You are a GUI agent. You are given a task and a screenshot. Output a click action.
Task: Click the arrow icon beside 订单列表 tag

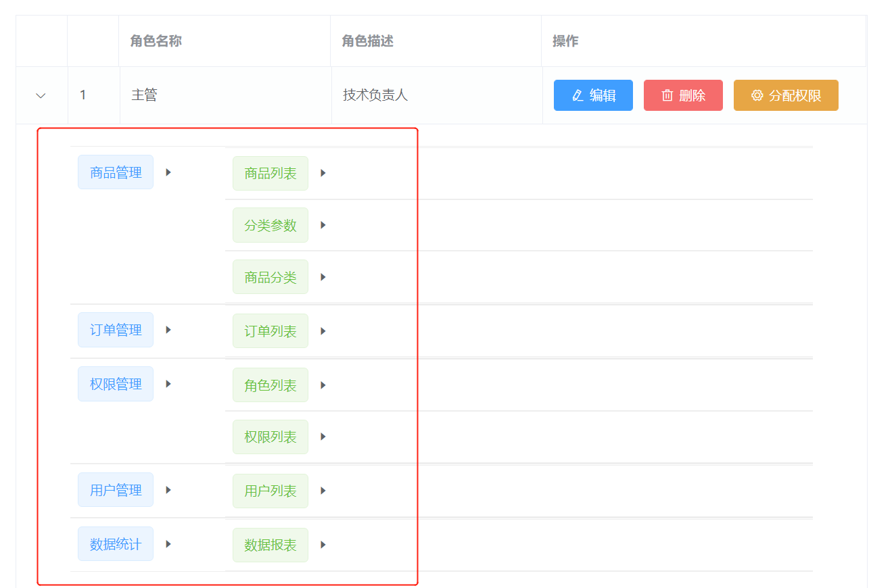click(323, 330)
